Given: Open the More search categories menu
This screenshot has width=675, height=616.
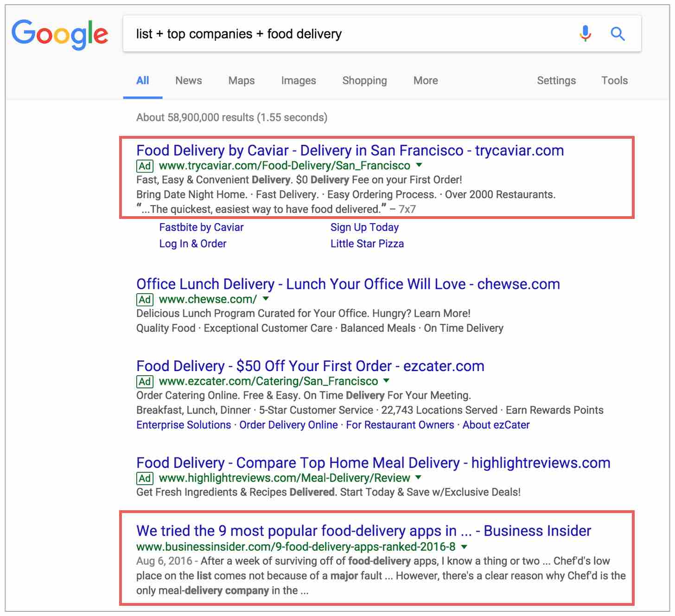Looking at the screenshot, I should point(426,81).
